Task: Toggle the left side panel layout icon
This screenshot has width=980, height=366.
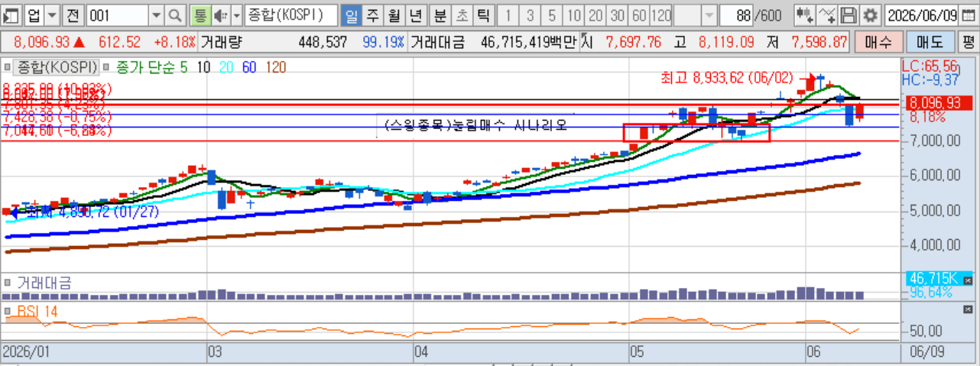Action: click(11, 15)
